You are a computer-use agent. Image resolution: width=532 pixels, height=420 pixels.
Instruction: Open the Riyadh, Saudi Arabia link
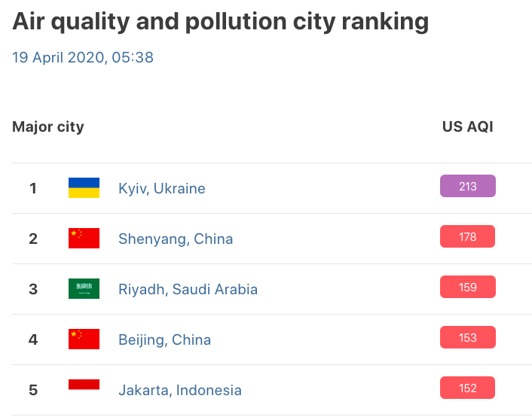point(188,289)
